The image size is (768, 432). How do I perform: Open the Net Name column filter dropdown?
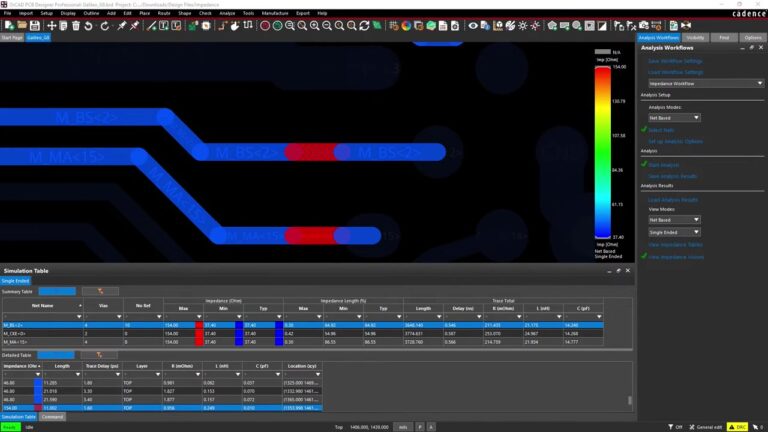(x=79, y=317)
